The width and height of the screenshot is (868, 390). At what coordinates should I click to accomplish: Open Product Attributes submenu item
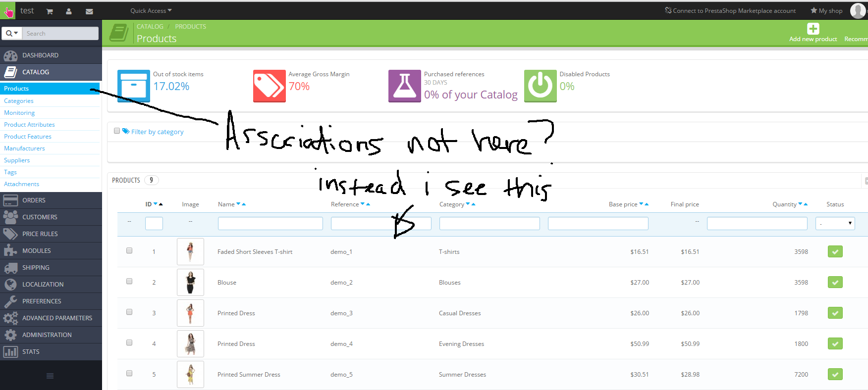tap(29, 125)
